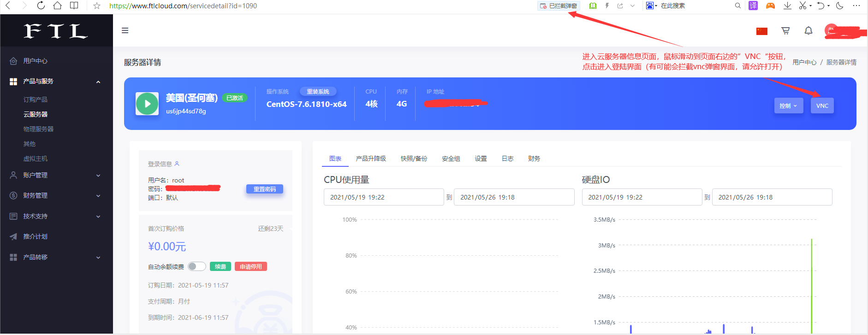868x335 pixels.
Task: Open notifications bell icon
Action: pyautogui.click(x=809, y=30)
